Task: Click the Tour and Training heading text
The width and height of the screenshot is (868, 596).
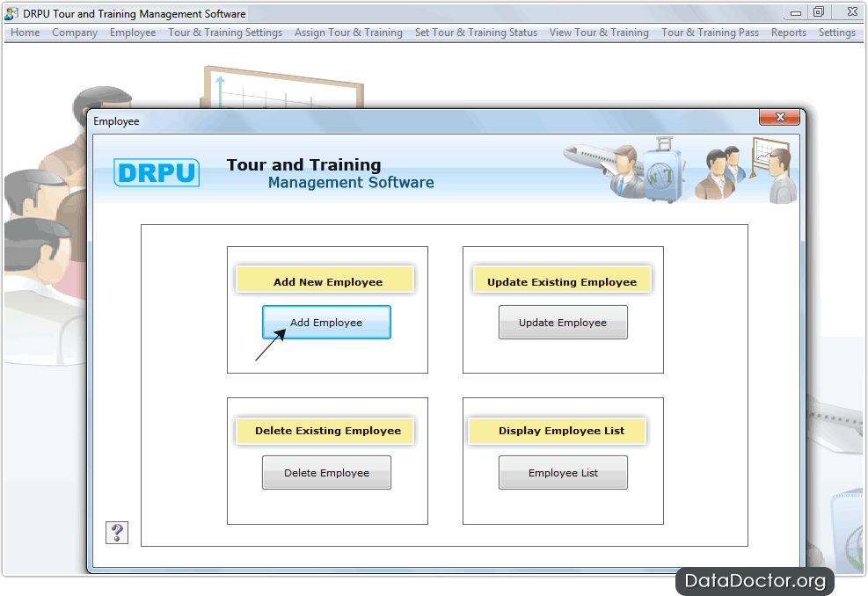Action: pyautogui.click(x=304, y=165)
